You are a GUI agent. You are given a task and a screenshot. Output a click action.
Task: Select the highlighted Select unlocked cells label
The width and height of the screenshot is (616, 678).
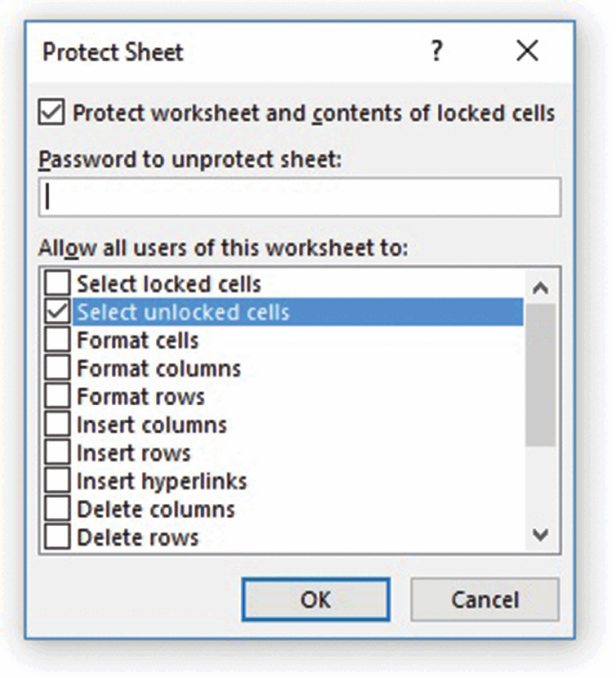coord(183,312)
